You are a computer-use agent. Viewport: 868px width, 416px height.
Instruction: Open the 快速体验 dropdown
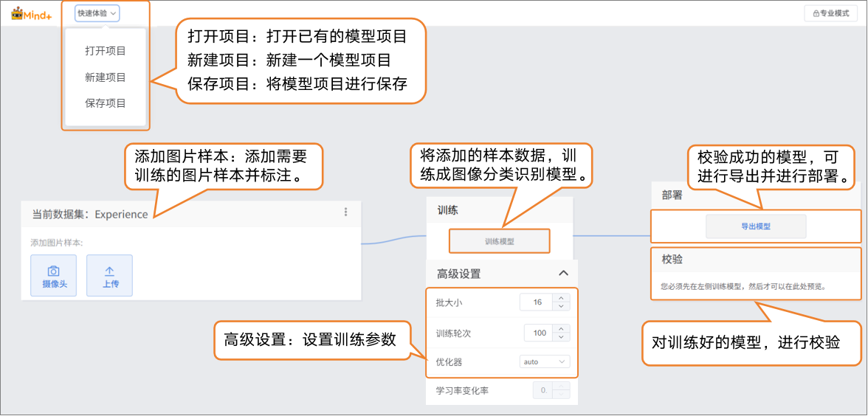click(x=97, y=13)
